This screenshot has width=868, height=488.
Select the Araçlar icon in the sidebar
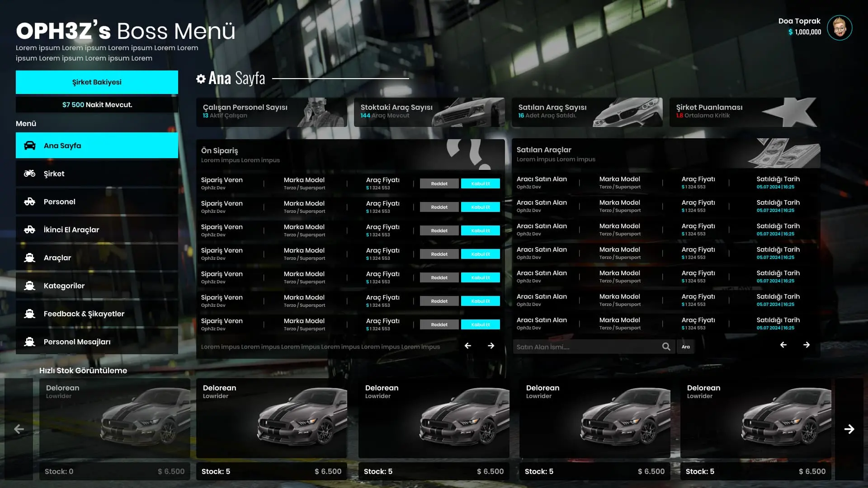click(29, 258)
